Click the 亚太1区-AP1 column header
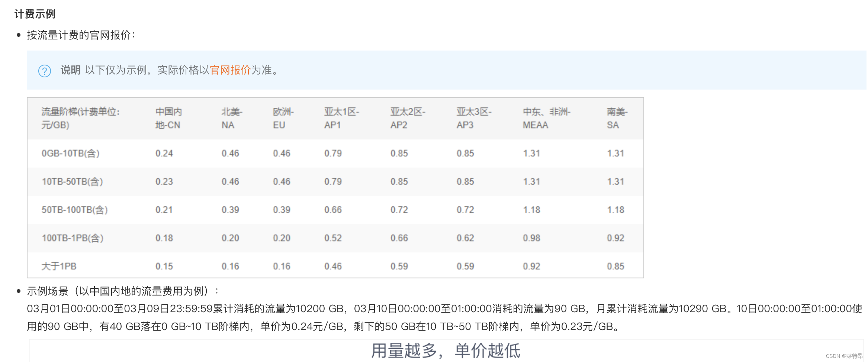 (341, 118)
